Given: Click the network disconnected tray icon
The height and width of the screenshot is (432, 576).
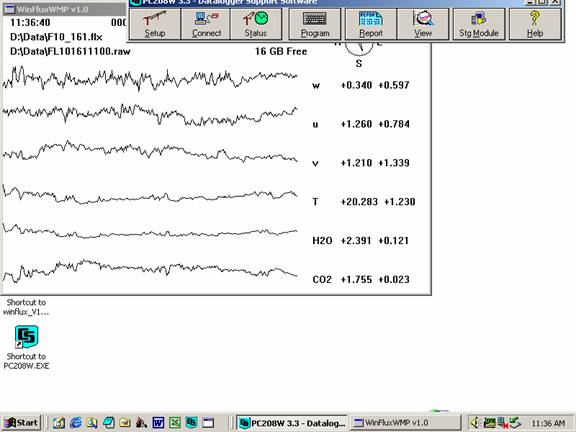Looking at the screenshot, I should tap(502, 423).
